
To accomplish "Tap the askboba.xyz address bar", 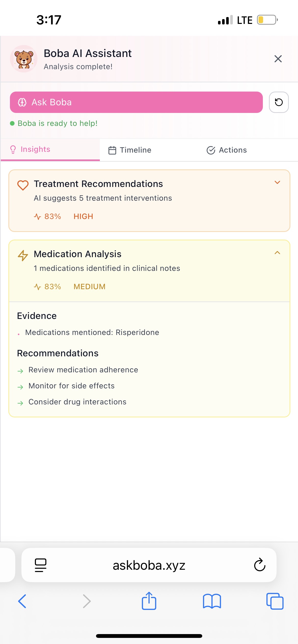I will point(149,565).
